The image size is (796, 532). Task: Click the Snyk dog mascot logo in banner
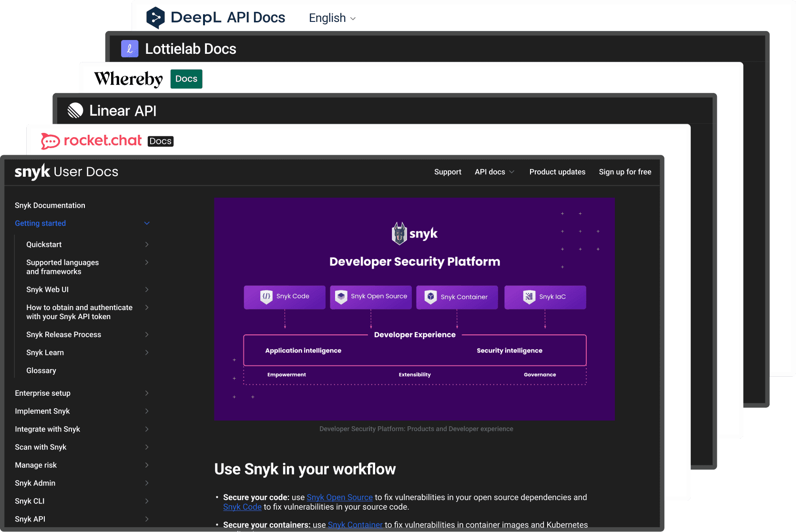point(399,233)
